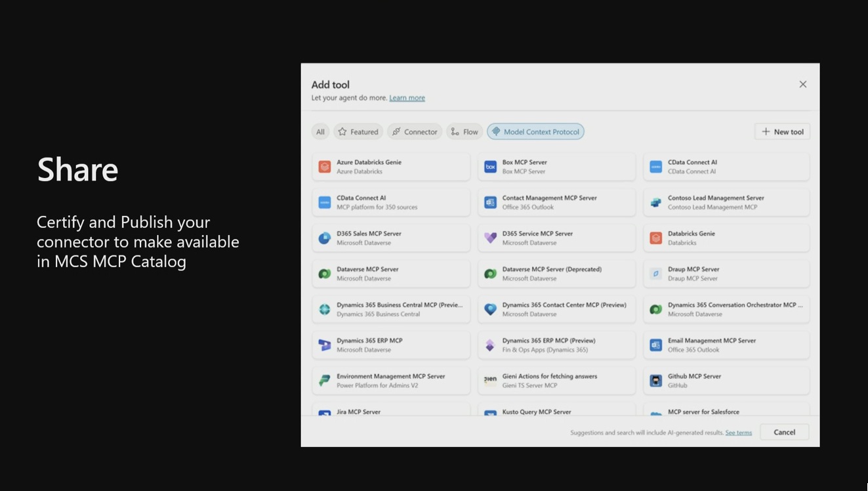Switch to the All filter tab
Screen dimensions: 868x491
click(320, 132)
